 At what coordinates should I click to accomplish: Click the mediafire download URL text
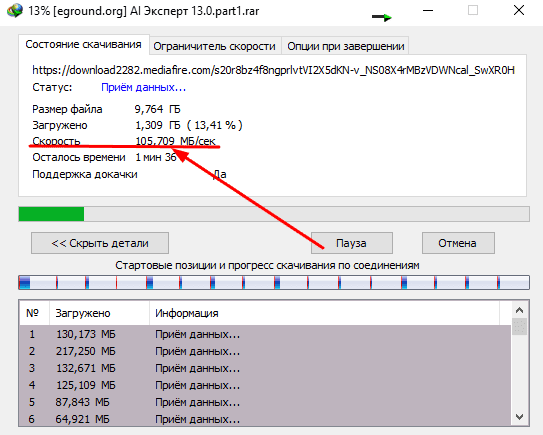click(273, 70)
